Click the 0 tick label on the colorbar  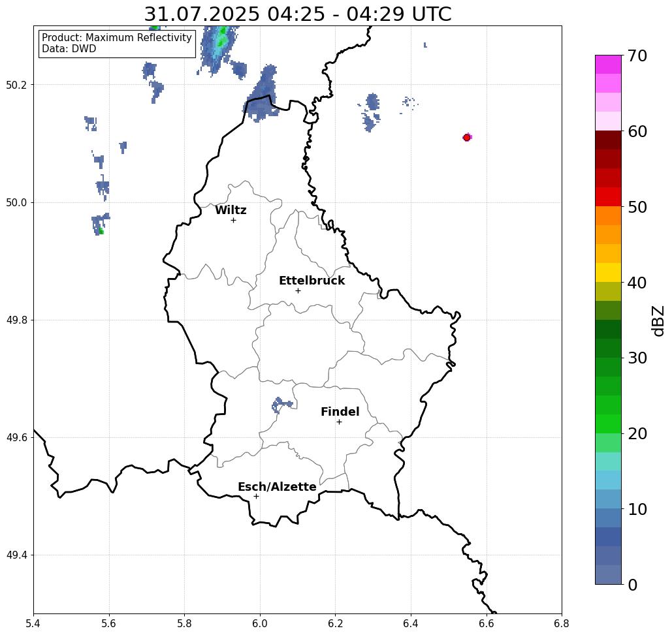point(633,585)
